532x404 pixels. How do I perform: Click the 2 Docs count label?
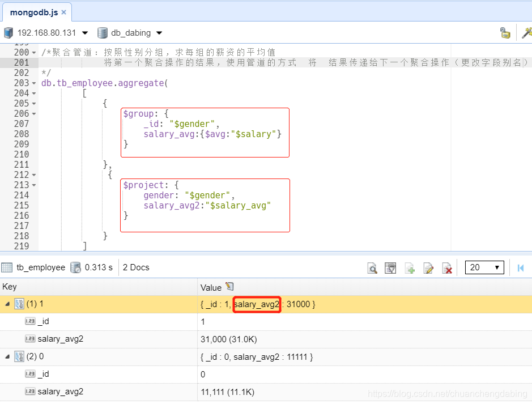click(136, 267)
